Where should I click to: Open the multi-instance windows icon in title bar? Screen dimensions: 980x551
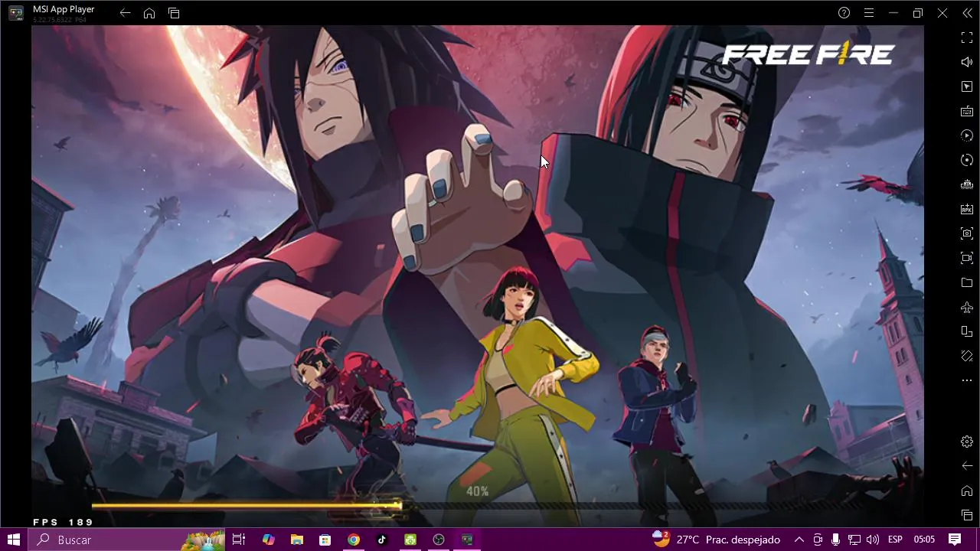click(x=174, y=13)
